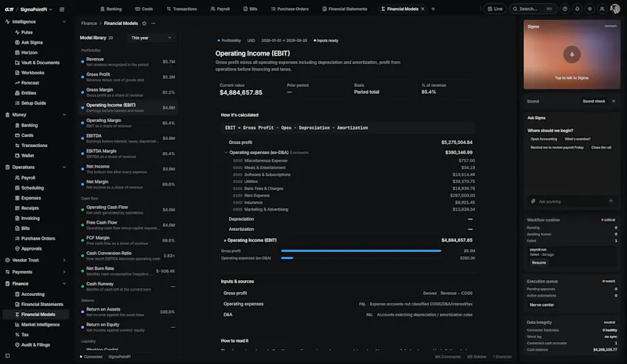Open the notifications bell
The image size is (627, 364).
pos(577,9)
